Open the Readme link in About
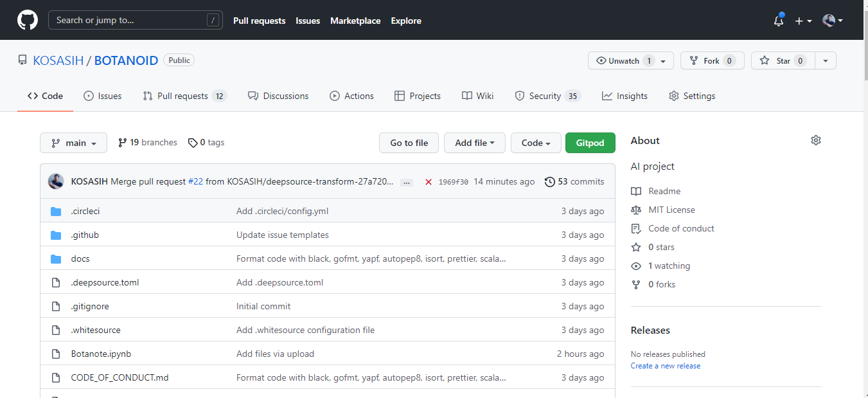 point(656,191)
